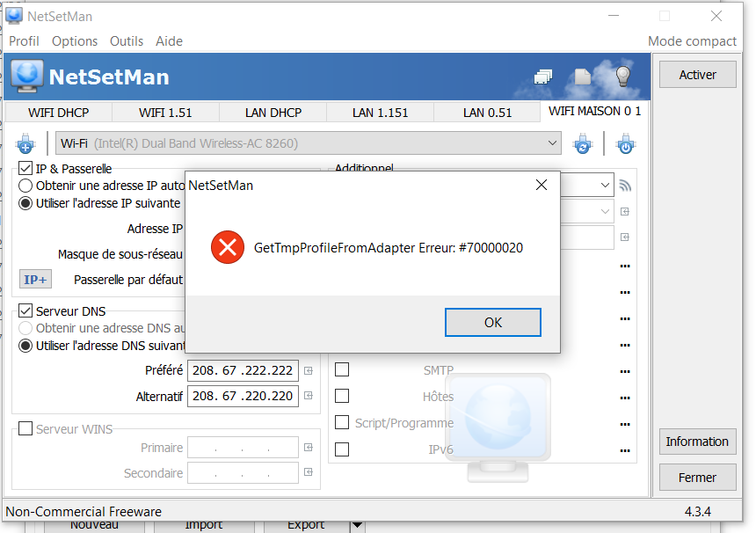This screenshot has height=533, width=756.
Task: Click the Secondaire WINS address field
Action: click(x=243, y=473)
